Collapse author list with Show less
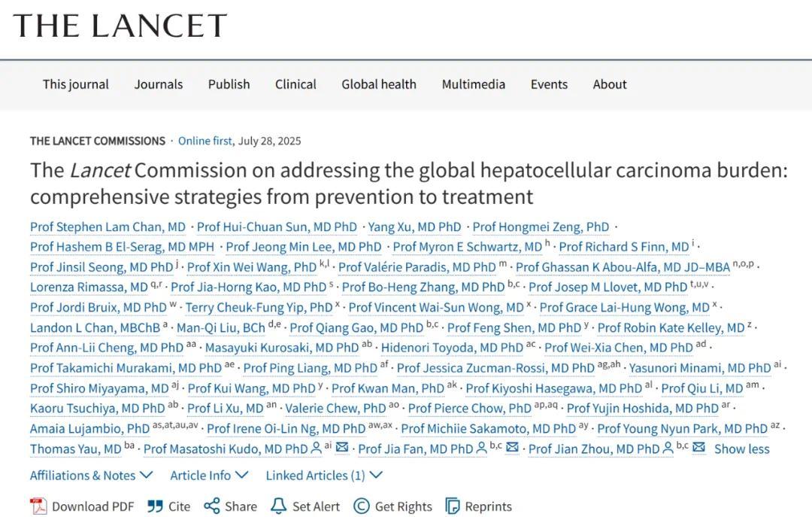The height and width of the screenshot is (517, 812). (741, 449)
